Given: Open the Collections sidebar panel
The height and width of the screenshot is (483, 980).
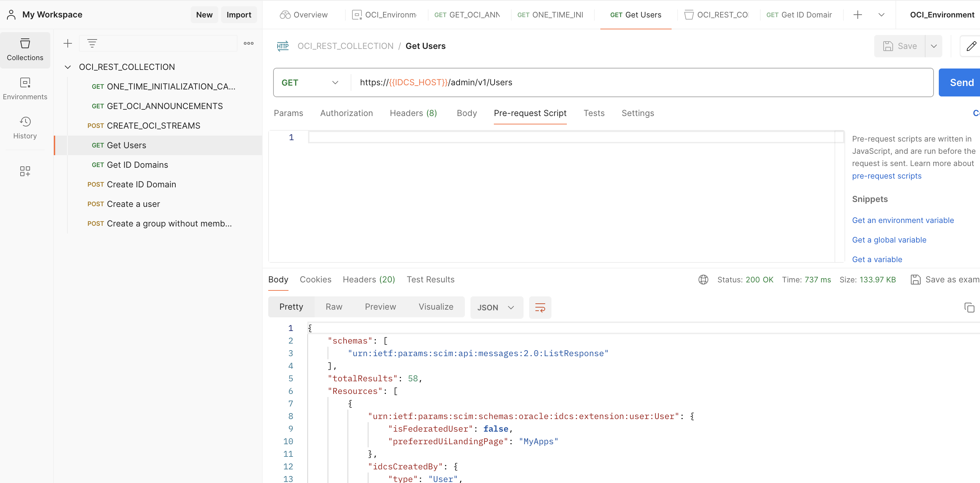Looking at the screenshot, I should pos(25,50).
